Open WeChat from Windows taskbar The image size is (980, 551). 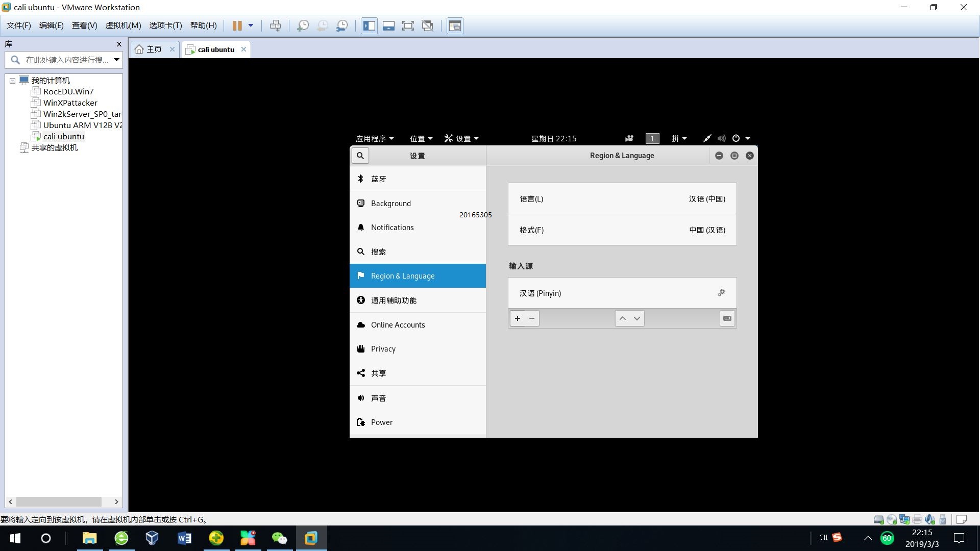click(279, 538)
